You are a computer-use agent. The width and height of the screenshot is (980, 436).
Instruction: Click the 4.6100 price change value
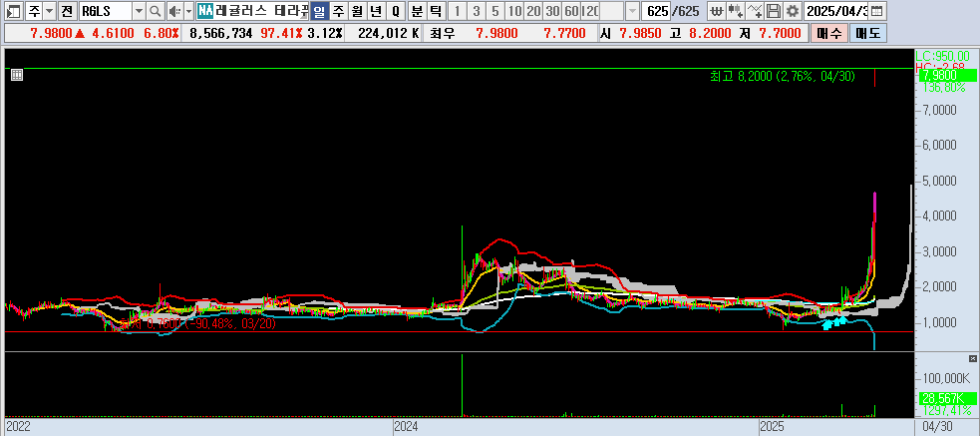[x=113, y=33]
